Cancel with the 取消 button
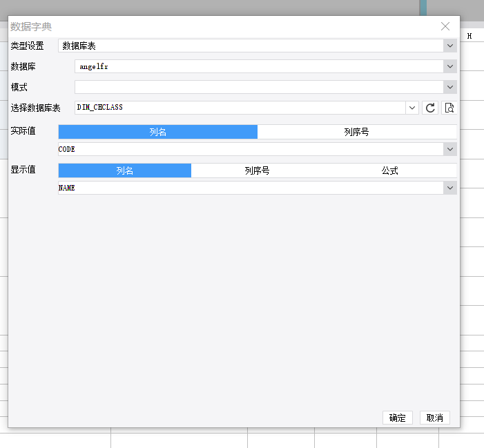This screenshot has width=484, height=448. [x=434, y=418]
